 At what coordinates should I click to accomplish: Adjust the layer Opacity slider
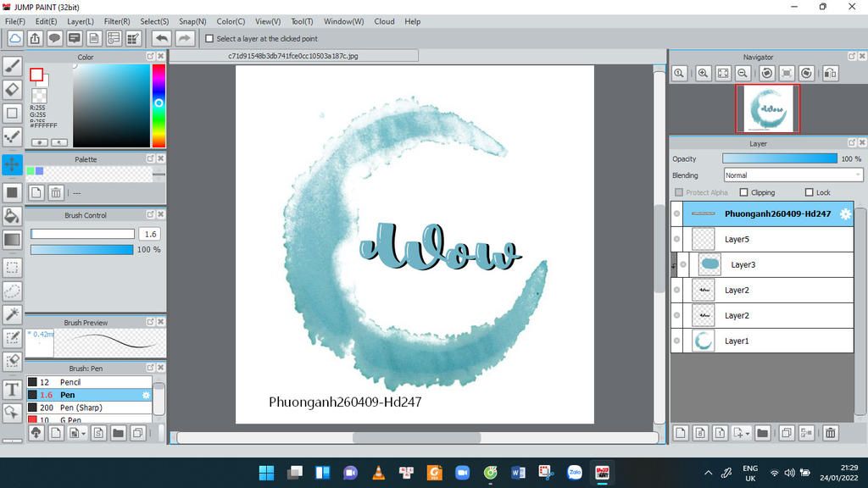[x=780, y=158]
